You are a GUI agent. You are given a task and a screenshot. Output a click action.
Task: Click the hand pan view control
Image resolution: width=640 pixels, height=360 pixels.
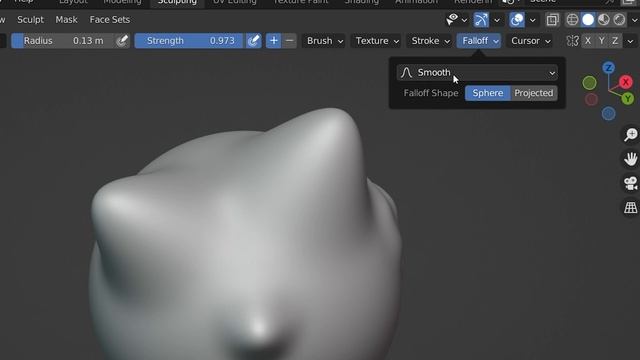(x=631, y=159)
